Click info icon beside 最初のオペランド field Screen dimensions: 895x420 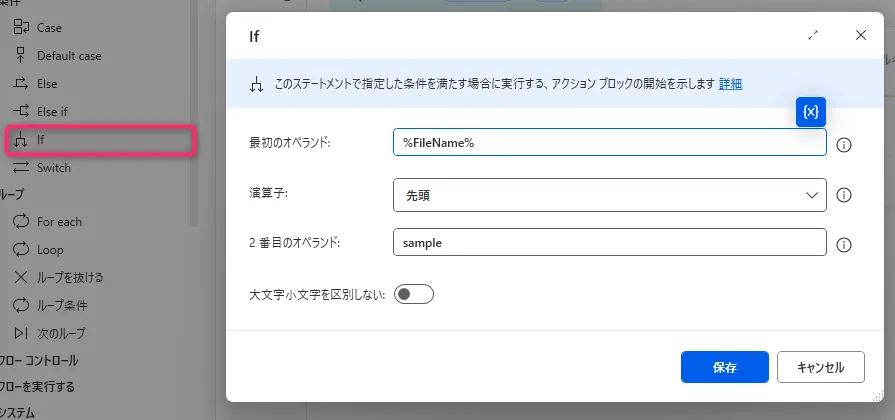pyautogui.click(x=843, y=145)
